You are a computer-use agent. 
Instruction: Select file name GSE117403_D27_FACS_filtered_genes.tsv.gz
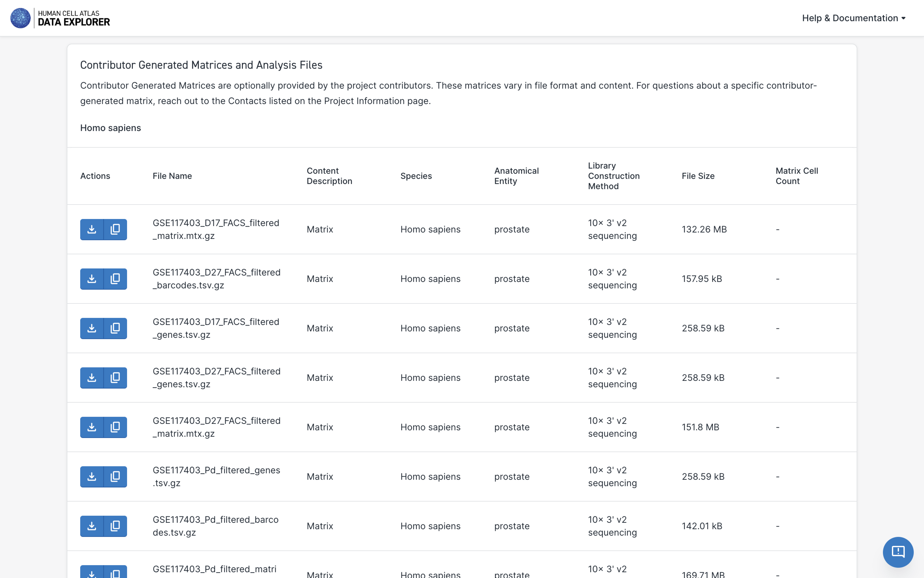click(x=216, y=378)
